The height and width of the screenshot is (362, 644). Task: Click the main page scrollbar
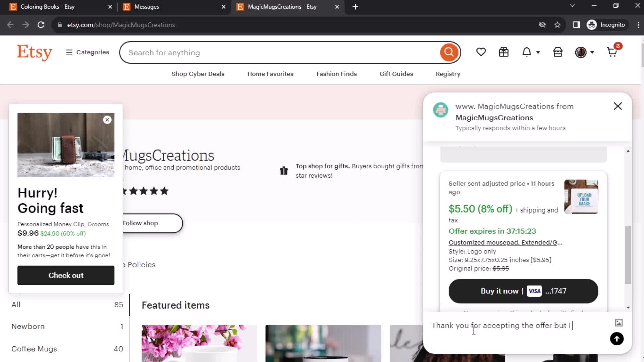pos(642,55)
